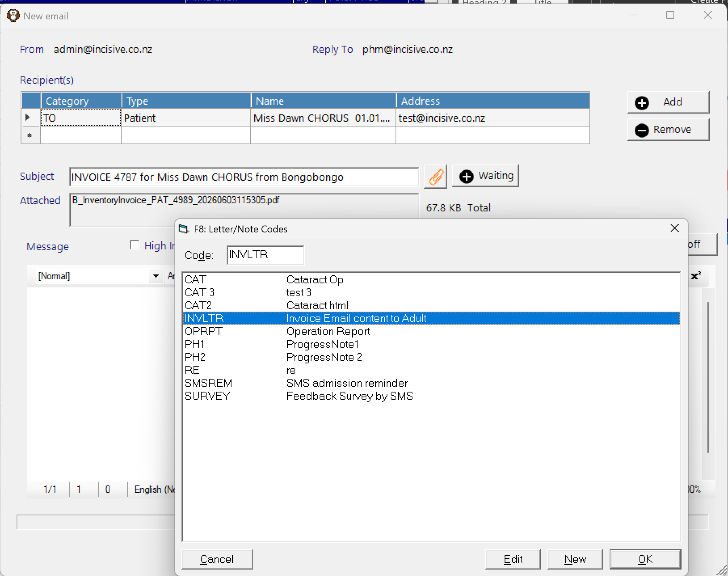Click the Remove recipient button
Viewport: 728px width, 576px height.
tap(668, 130)
